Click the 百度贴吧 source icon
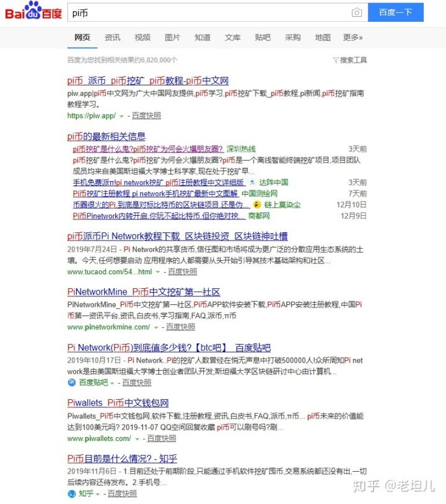Image resolution: width=446 pixels, height=504 pixels. [72, 382]
